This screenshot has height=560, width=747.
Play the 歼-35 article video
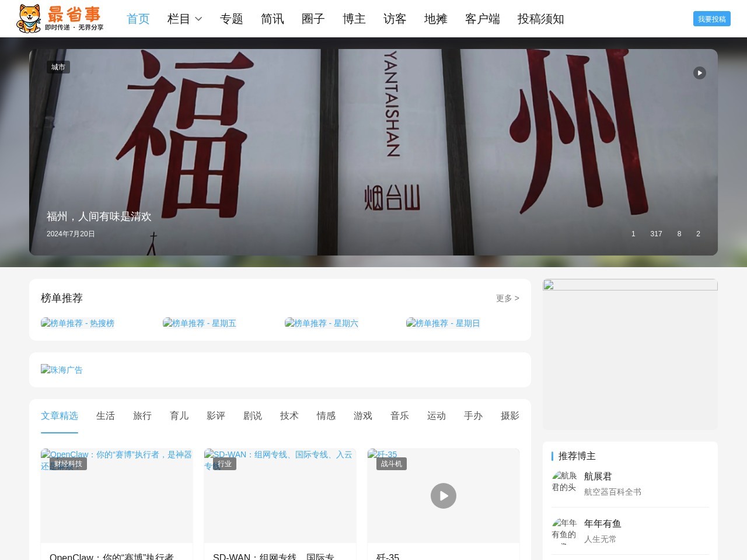pyautogui.click(x=444, y=496)
